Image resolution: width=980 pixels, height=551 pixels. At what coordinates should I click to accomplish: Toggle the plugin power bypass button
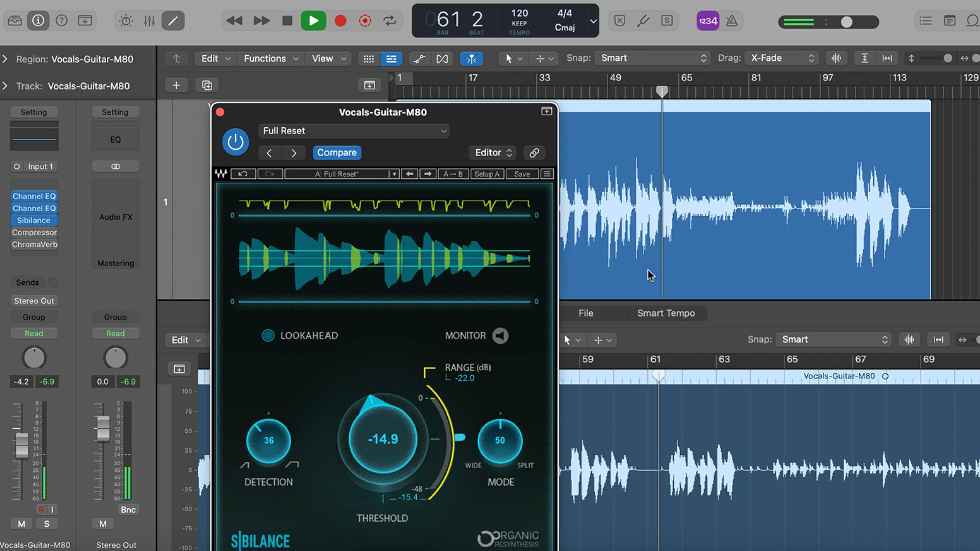(235, 142)
